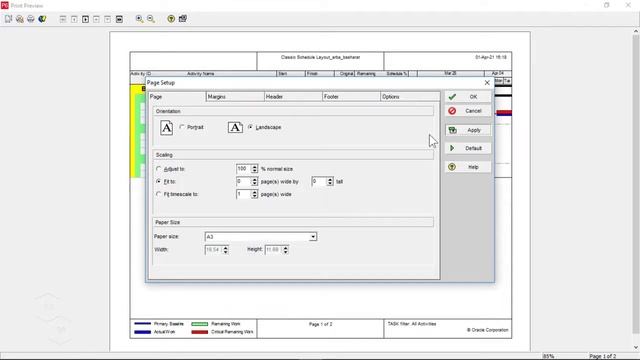Screen dimensions: 640x360
Task: Open Print Setup toolbar icon
Action: tap(20, 19)
